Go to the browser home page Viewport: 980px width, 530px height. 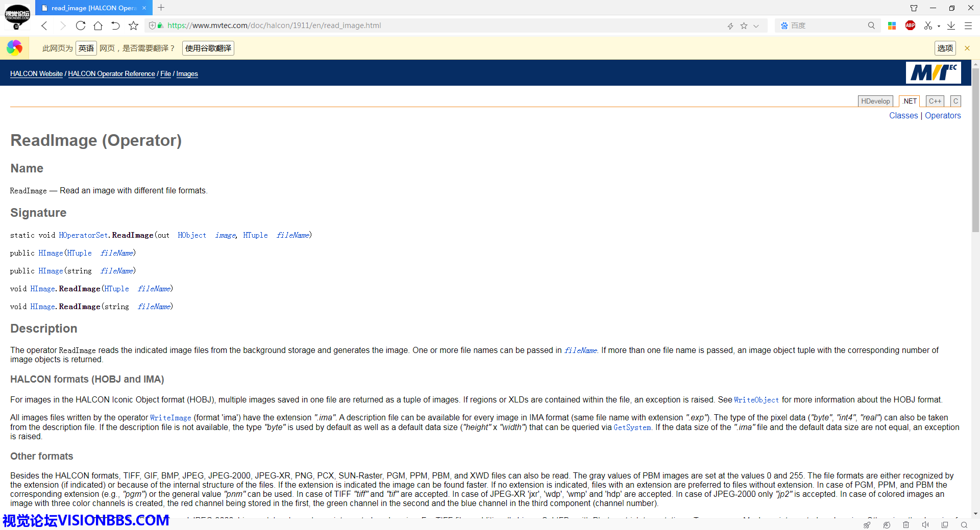tap(98, 26)
